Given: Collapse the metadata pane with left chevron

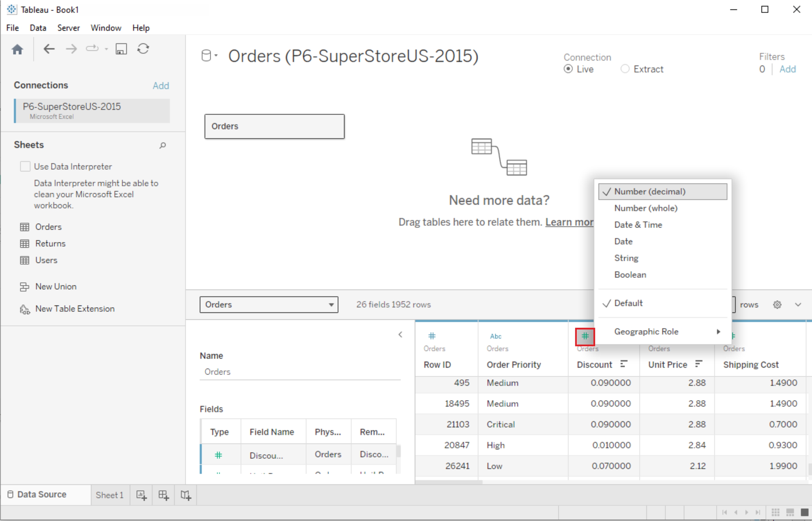Looking at the screenshot, I should click(x=401, y=335).
